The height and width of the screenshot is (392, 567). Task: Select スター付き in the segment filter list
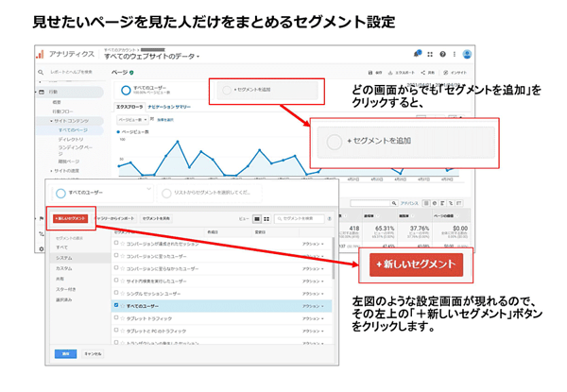point(66,289)
